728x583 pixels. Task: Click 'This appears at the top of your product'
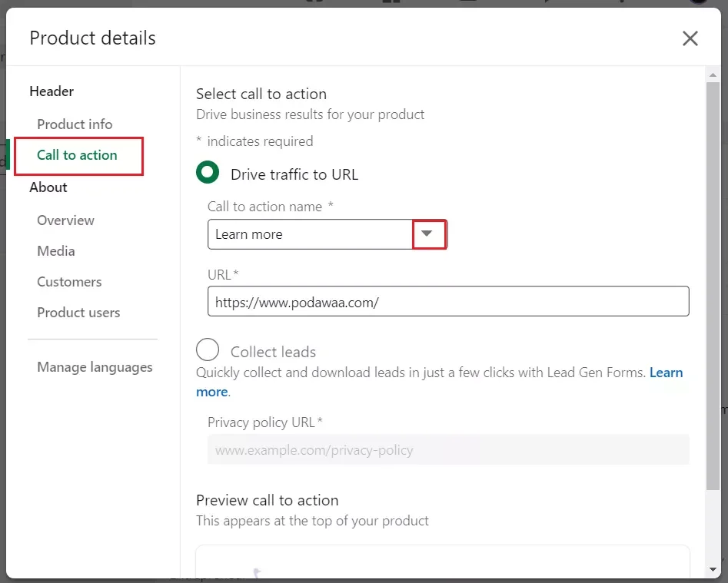(312, 521)
